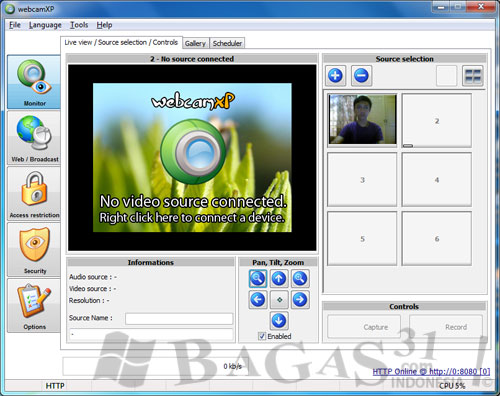Tilt the camera up
The image size is (500, 396).
[279, 278]
